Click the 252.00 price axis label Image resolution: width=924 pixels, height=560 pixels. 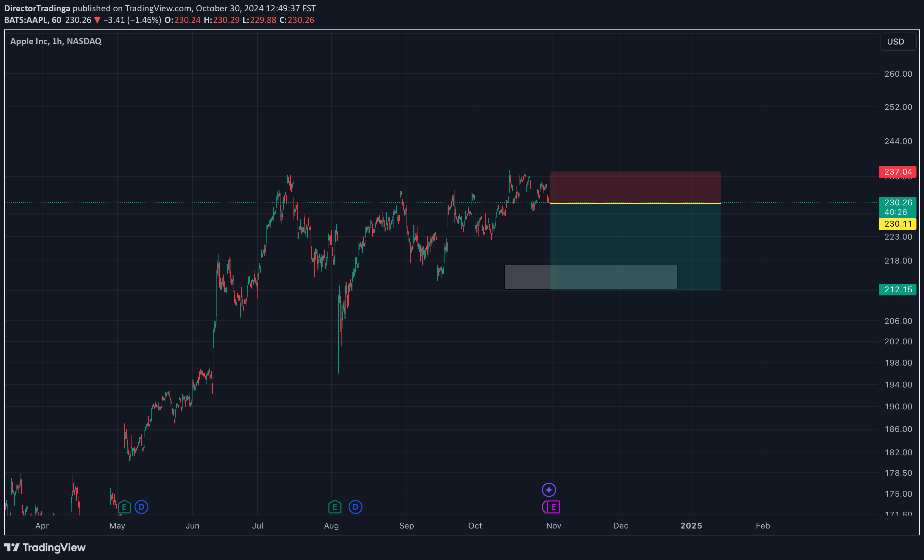tap(898, 107)
